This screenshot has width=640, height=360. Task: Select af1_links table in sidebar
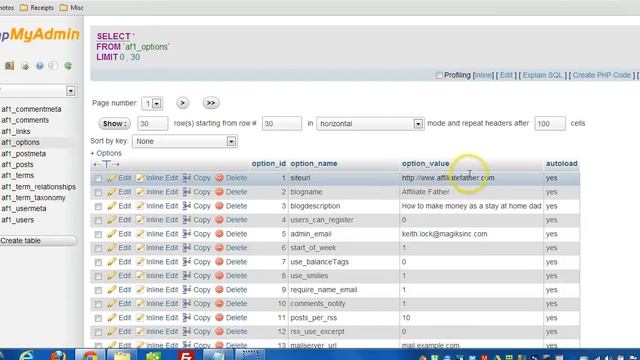pos(16,131)
